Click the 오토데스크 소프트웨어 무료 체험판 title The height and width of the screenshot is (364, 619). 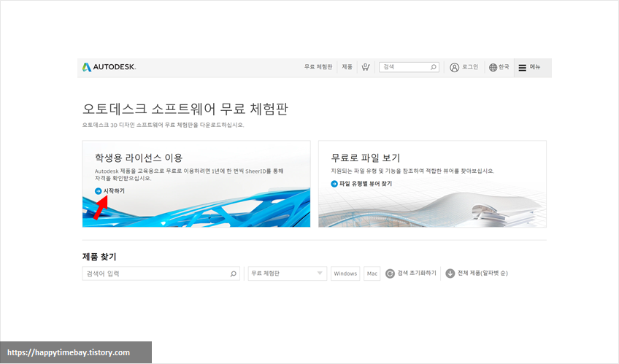pos(185,109)
